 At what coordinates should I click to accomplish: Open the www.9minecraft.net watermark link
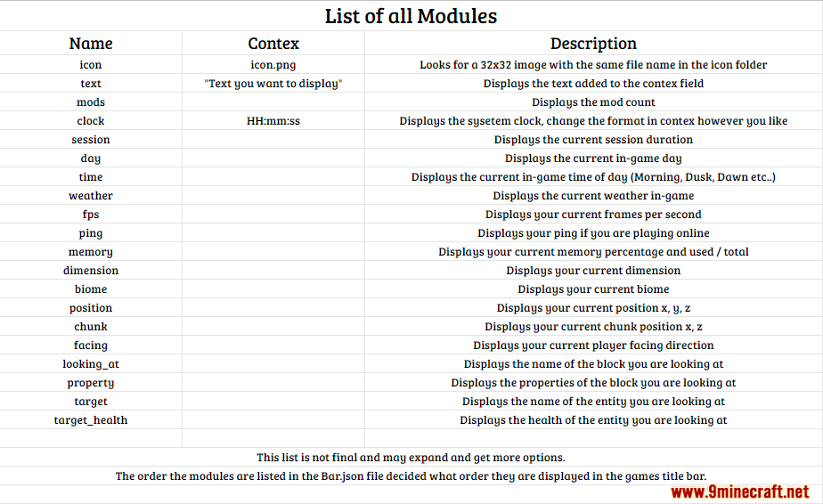coord(739,492)
